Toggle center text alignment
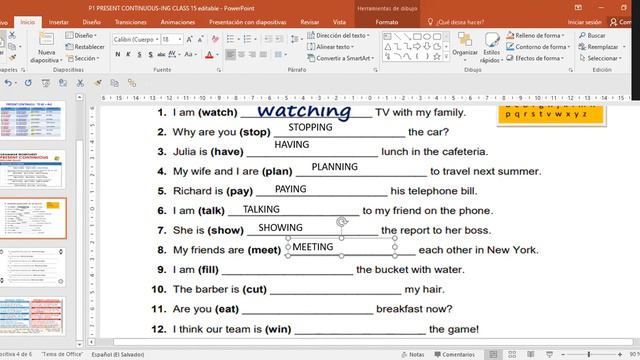 [242, 54]
